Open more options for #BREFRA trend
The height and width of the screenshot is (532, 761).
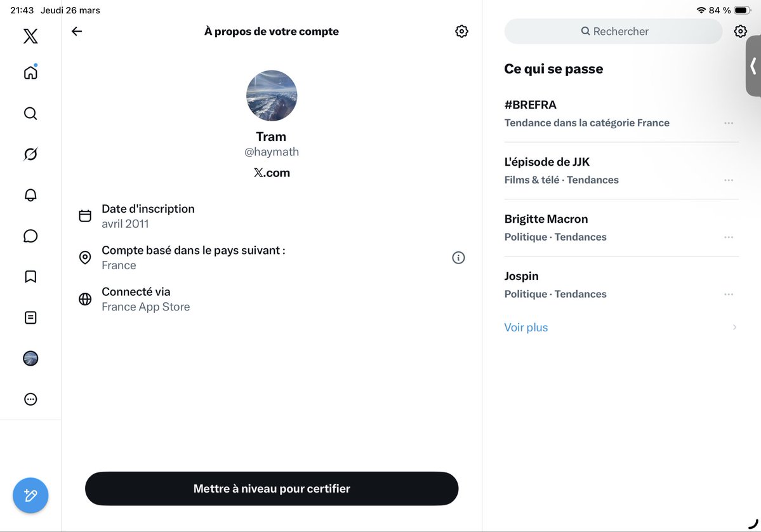pyautogui.click(x=729, y=123)
